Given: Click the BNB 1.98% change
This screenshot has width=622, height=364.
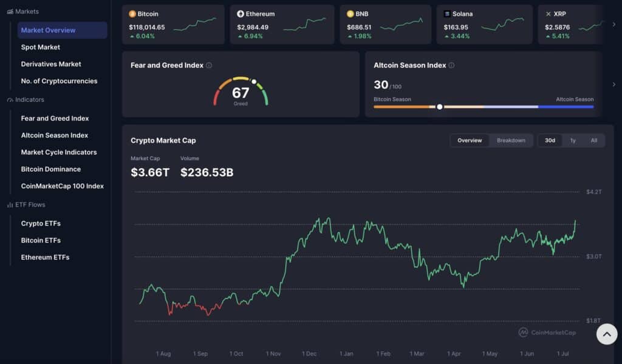Looking at the screenshot, I should coord(360,36).
